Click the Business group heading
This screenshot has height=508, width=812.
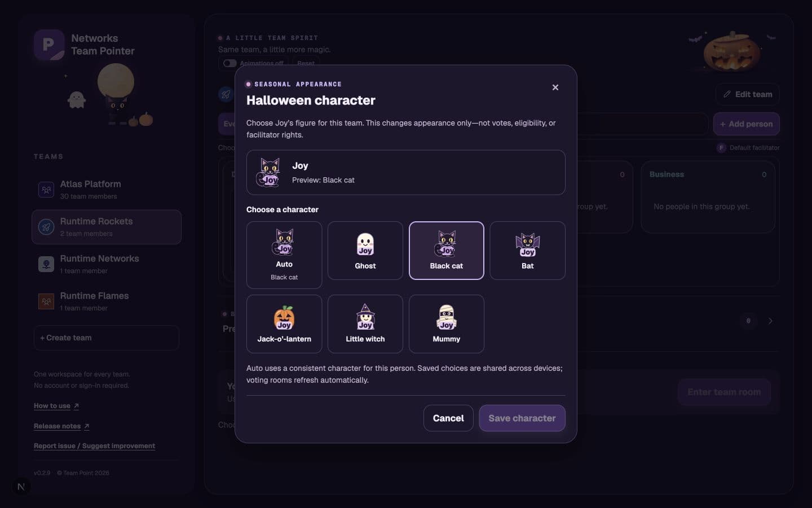coord(667,174)
